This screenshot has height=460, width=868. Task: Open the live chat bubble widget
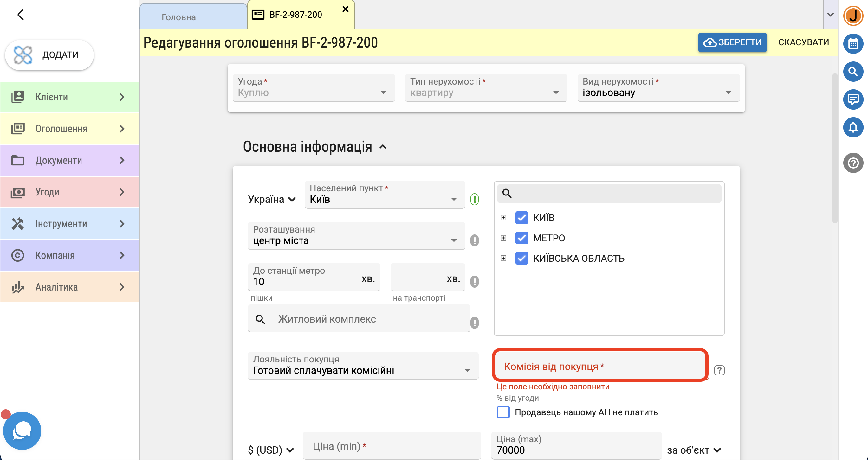22,430
